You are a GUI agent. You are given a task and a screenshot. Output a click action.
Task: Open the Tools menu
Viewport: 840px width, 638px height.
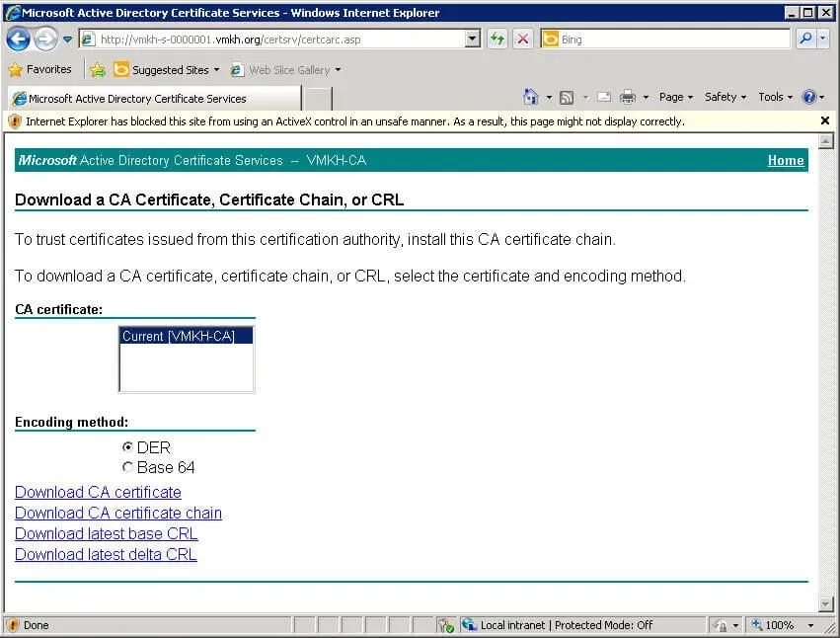click(x=775, y=97)
